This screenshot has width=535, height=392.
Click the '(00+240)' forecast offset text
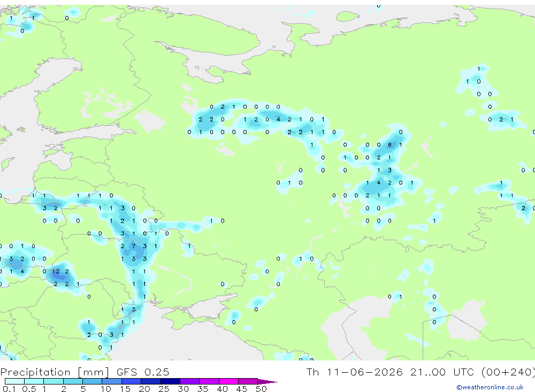point(508,372)
